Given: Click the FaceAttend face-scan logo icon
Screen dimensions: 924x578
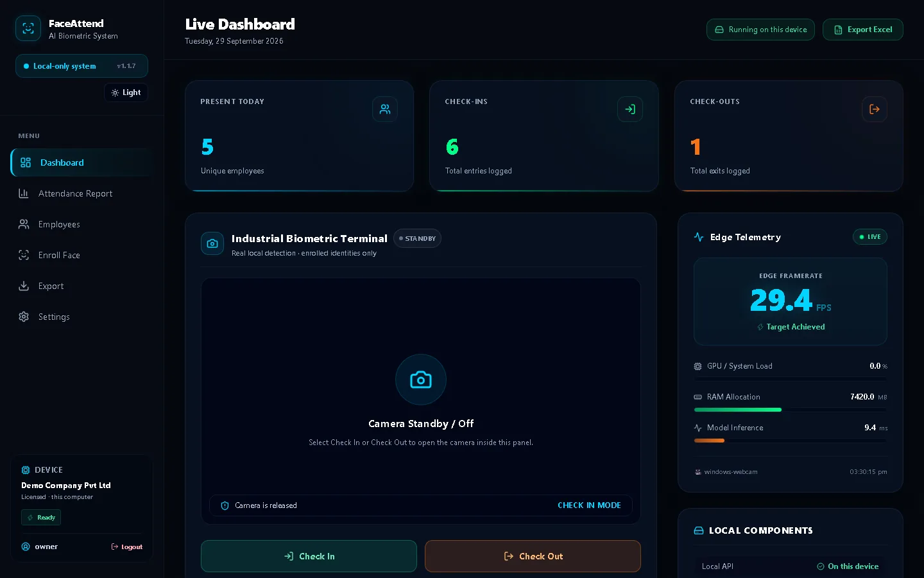Looking at the screenshot, I should (x=28, y=28).
